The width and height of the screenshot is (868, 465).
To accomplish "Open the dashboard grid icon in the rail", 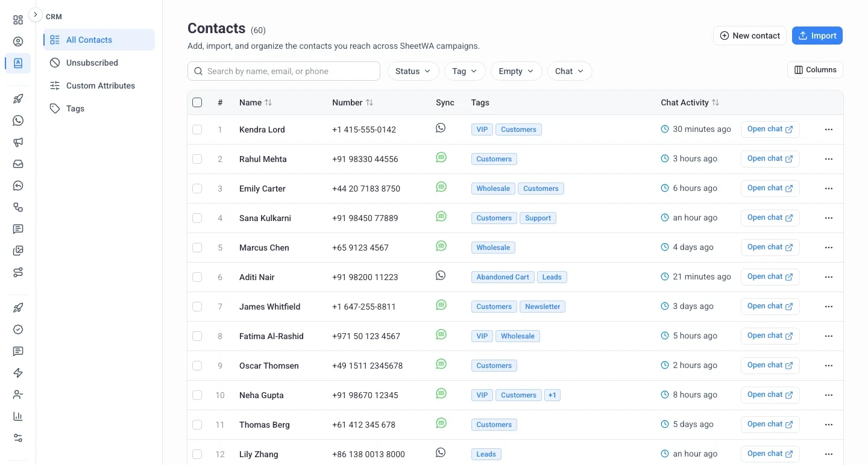I will click(18, 20).
